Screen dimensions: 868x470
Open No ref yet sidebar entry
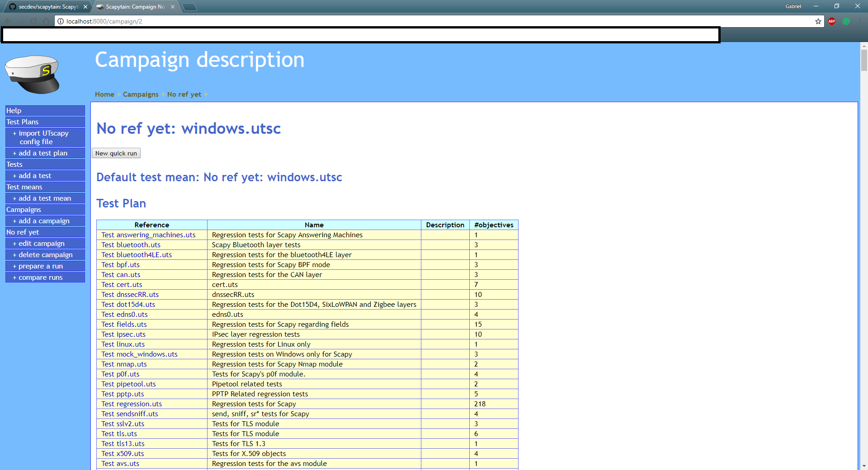(x=45, y=232)
